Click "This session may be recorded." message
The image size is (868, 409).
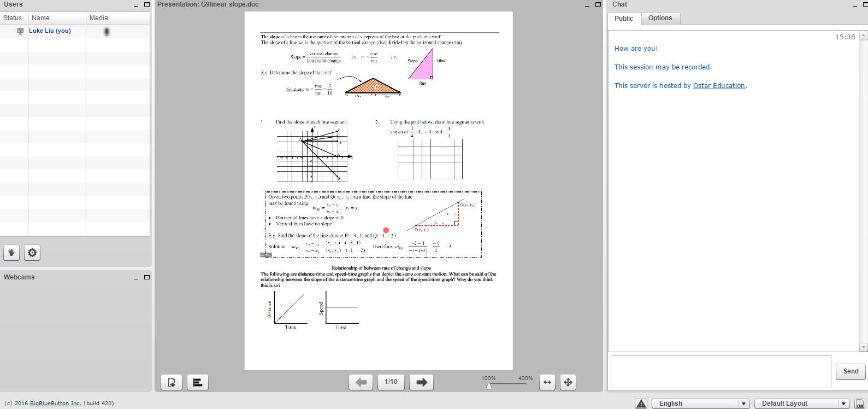(x=663, y=67)
